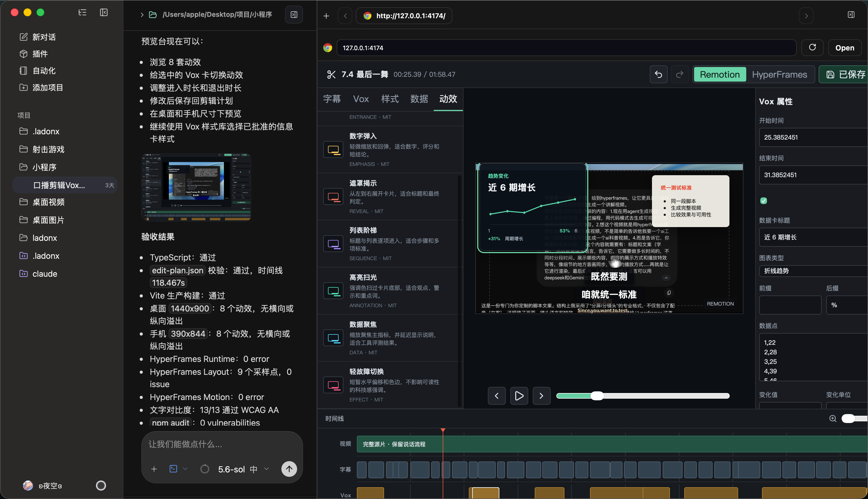Undo the last edit
This screenshot has height=499, width=868.
pyautogui.click(x=658, y=74)
